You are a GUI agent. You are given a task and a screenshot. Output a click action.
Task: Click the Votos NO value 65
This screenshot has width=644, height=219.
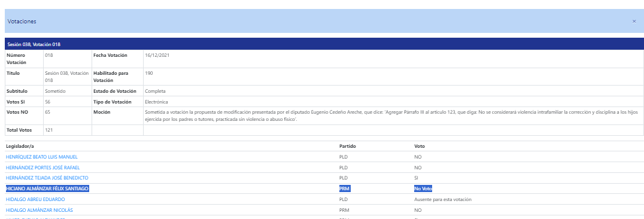[x=48, y=112]
